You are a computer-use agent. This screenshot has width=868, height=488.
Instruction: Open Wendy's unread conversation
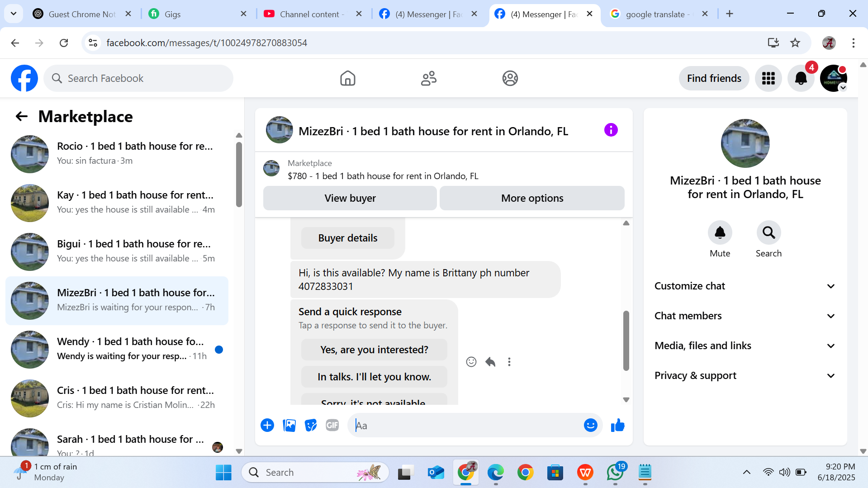pyautogui.click(x=117, y=350)
